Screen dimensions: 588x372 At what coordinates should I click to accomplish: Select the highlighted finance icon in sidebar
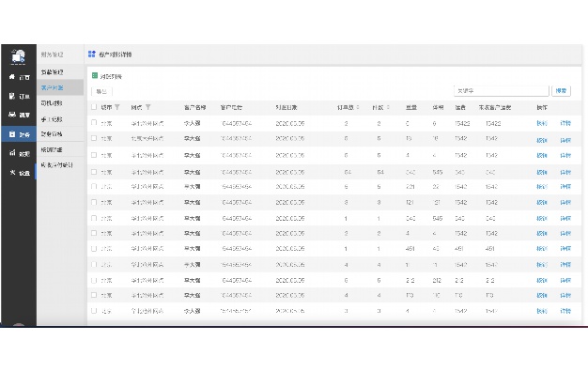pyautogui.click(x=12, y=134)
